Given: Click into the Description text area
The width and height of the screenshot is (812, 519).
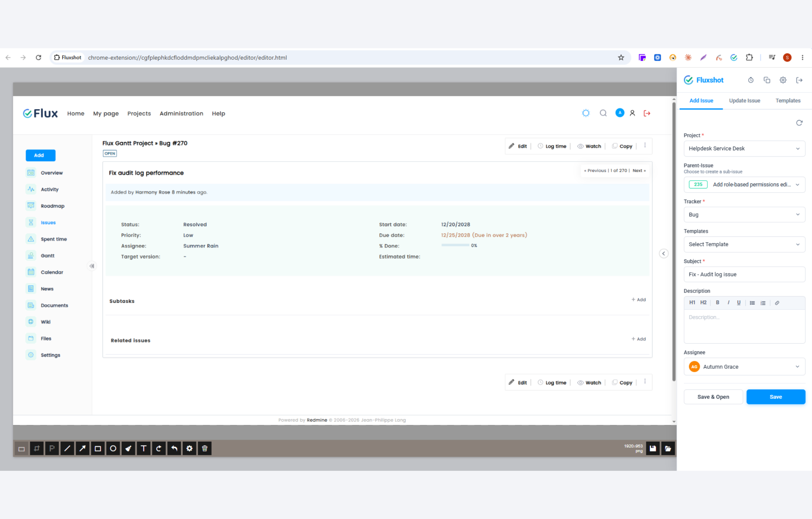Looking at the screenshot, I should click(744, 326).
